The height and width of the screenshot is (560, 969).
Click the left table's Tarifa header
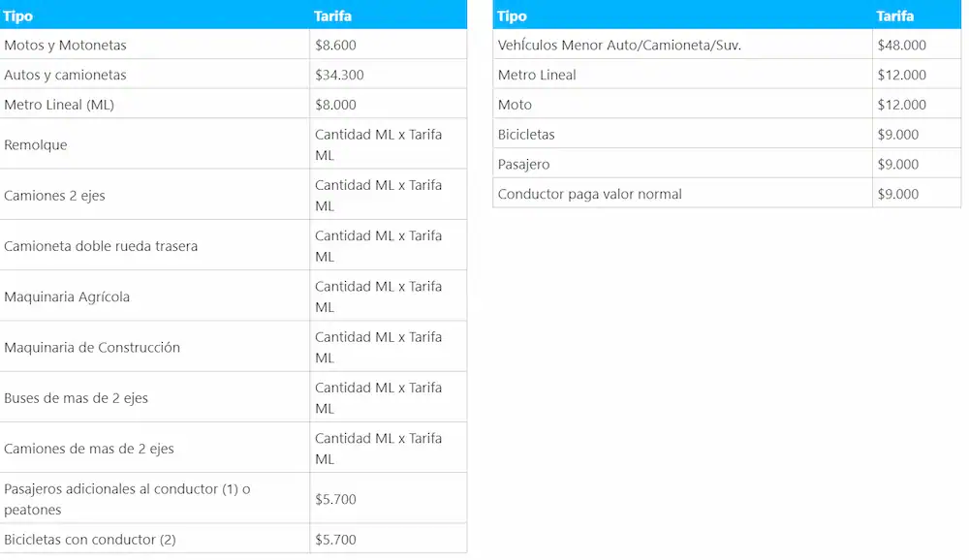pos(389,16)
